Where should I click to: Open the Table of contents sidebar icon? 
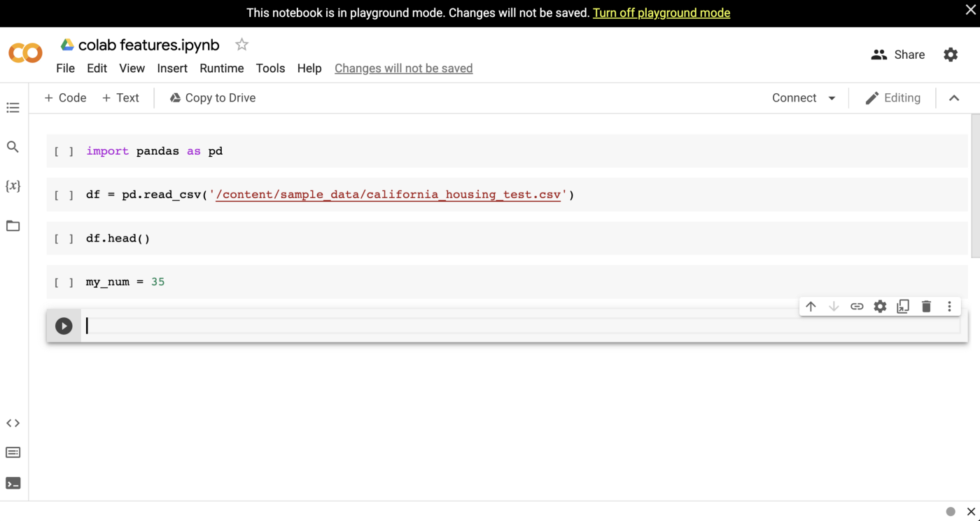coord(13,108)
